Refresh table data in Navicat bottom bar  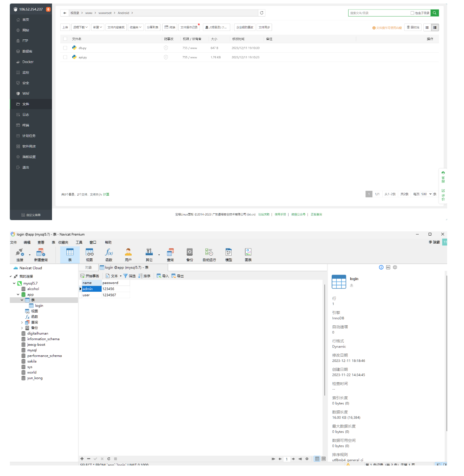coord(109,459)
